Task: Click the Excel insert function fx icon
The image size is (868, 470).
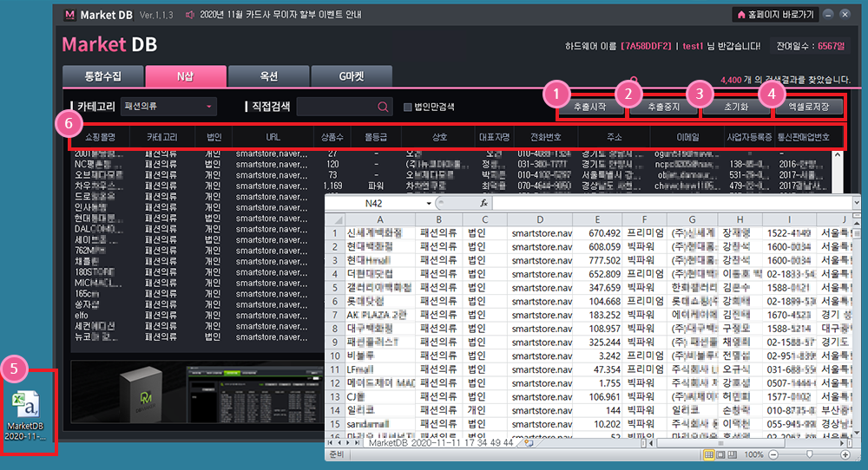Action: [x=483, y=203]
